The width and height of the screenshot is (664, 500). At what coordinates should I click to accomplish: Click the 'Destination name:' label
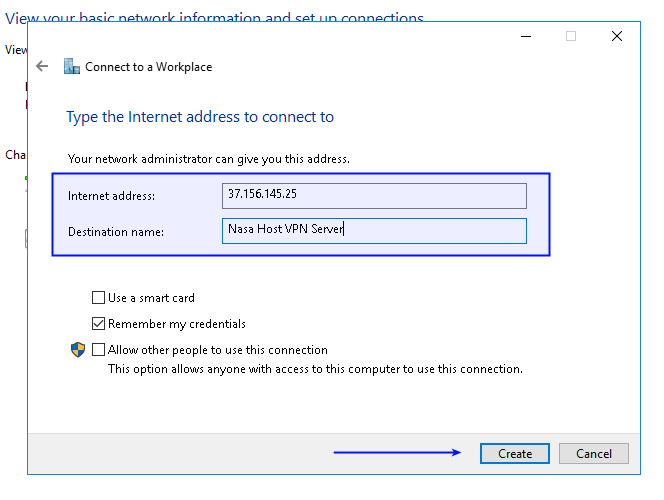tap(115, 232)
